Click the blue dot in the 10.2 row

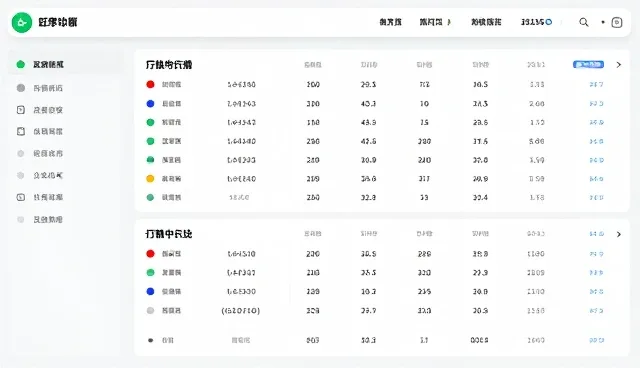150,291
